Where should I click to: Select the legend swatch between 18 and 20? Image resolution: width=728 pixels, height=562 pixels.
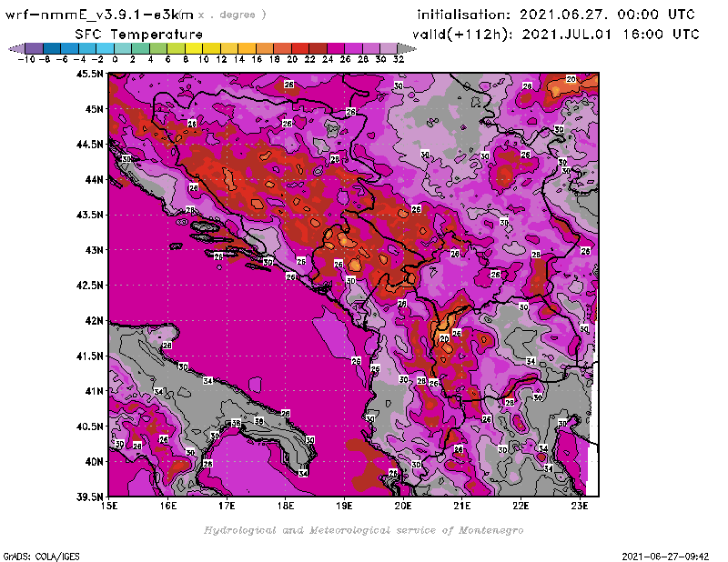tap(282, 48)
